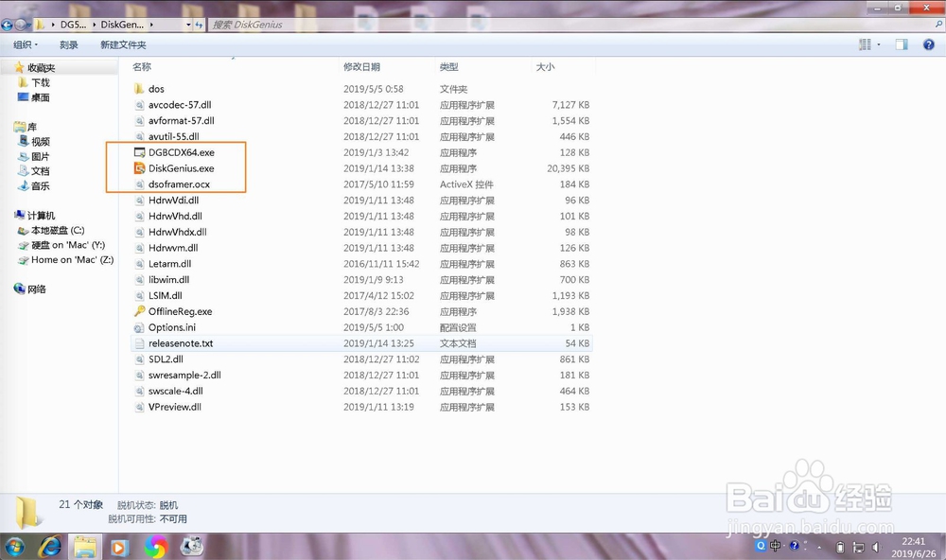Open the 视频 library

pyautogui.click(x=41, y=142)
